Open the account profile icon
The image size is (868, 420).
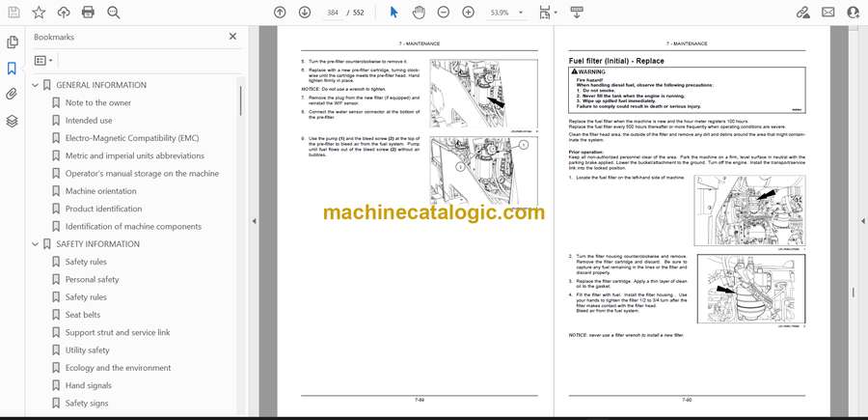pyautogui.click(x=854, y=13)
